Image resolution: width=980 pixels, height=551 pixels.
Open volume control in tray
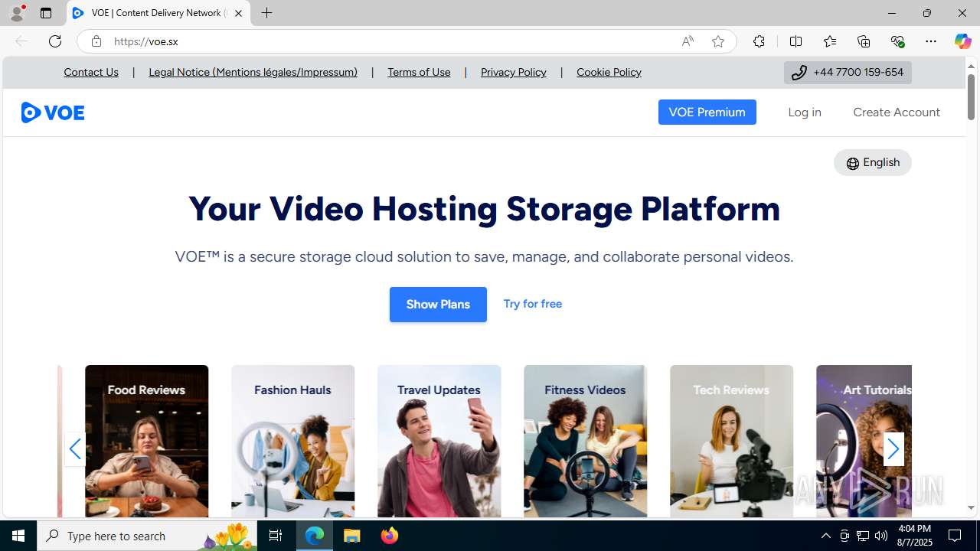pyautogui.click(x=881, y=536)
